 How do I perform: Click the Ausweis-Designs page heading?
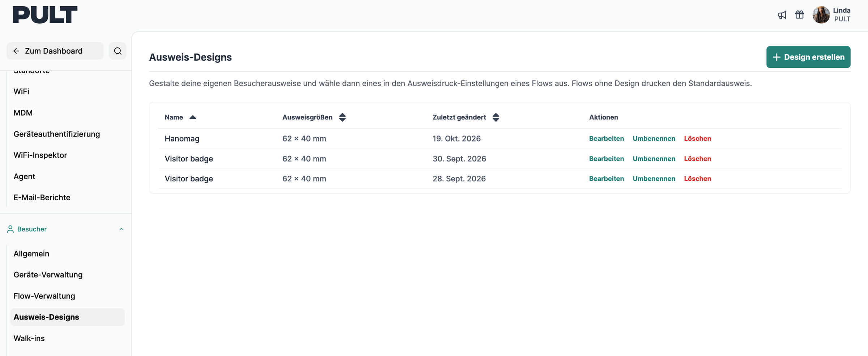click(x=191, y=57)
